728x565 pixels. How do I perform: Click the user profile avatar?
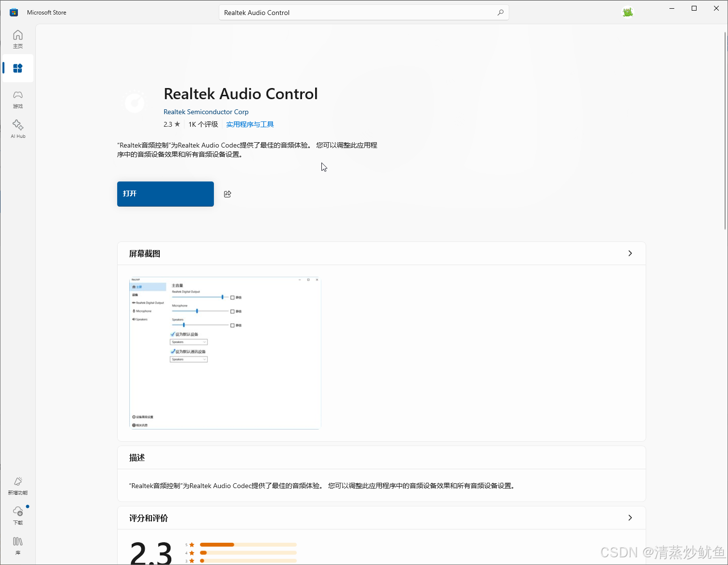(628, 13)
